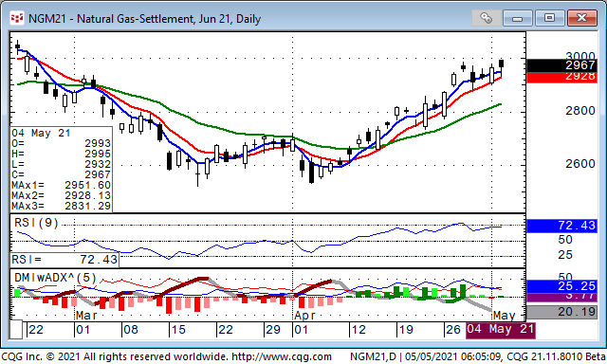Image resolution: width=607 pixels, height=364 pixels.
Task: Click the blue 25.25 DMI value label
Action: pos(561,286)
